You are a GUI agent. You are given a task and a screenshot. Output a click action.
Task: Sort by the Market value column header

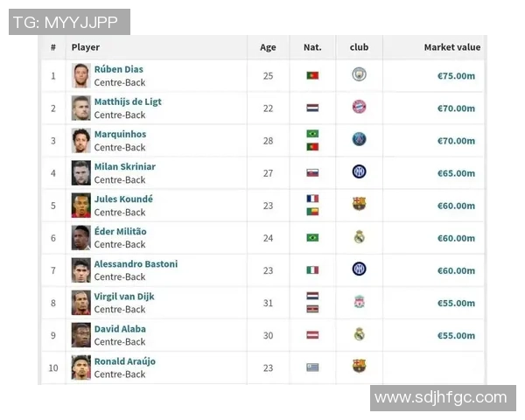[x=451, y=47]
